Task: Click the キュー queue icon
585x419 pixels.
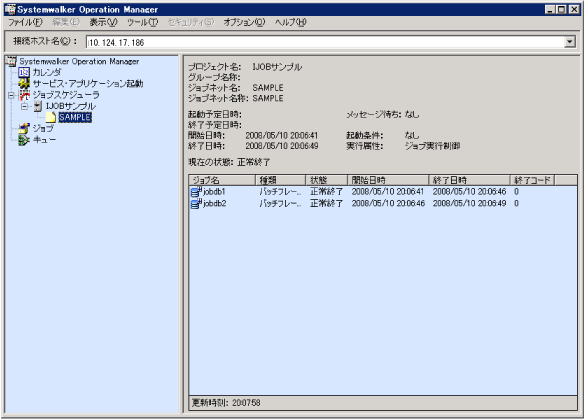Action: click(x=24, y=140)
